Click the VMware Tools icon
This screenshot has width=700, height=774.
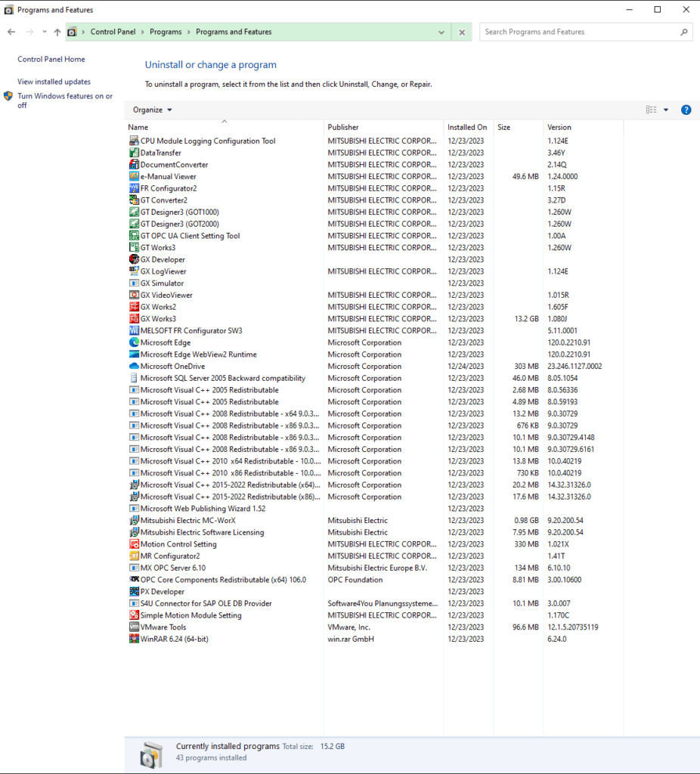click(x=134, y=627)
